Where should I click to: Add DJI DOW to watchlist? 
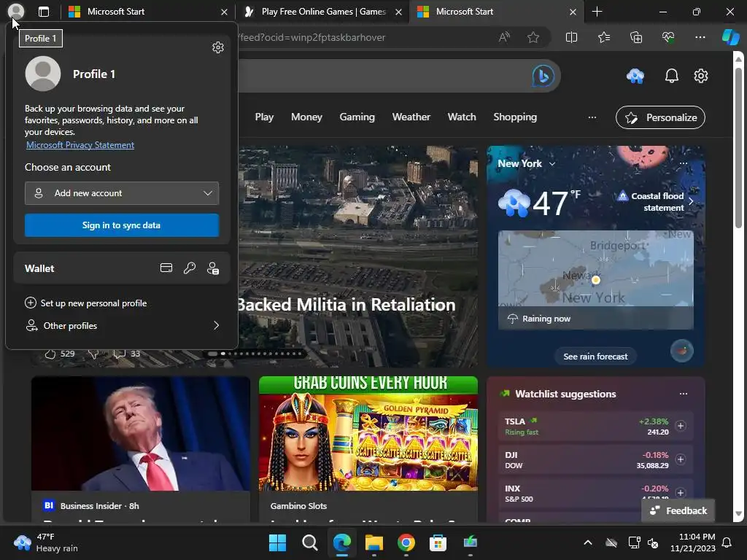click(x=681, y=459)
